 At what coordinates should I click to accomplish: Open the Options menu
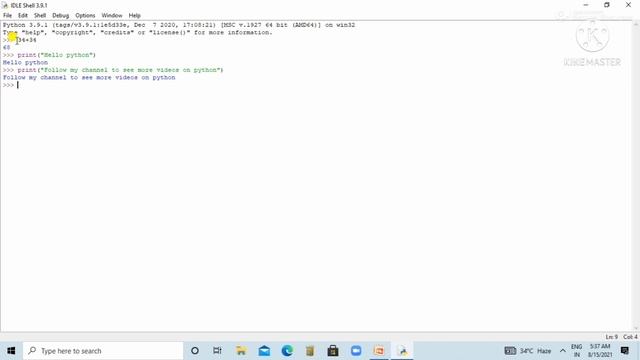pos(85,16)
